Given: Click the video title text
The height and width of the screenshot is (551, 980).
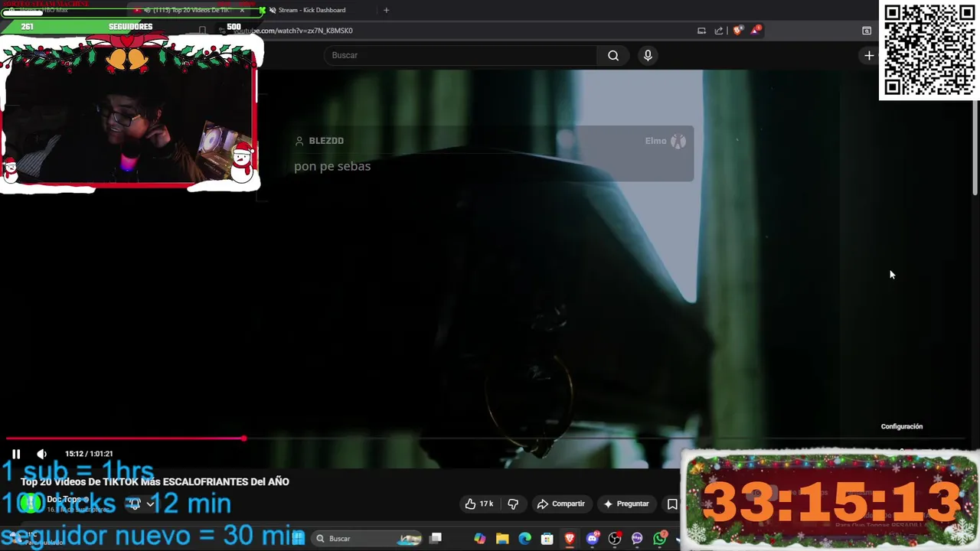Looking at the screenshot, I should click(x=155, y=481).
